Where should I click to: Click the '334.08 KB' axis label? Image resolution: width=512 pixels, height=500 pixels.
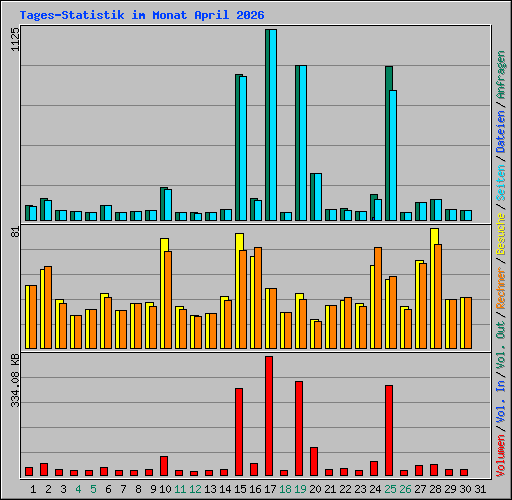click(15, 380)
